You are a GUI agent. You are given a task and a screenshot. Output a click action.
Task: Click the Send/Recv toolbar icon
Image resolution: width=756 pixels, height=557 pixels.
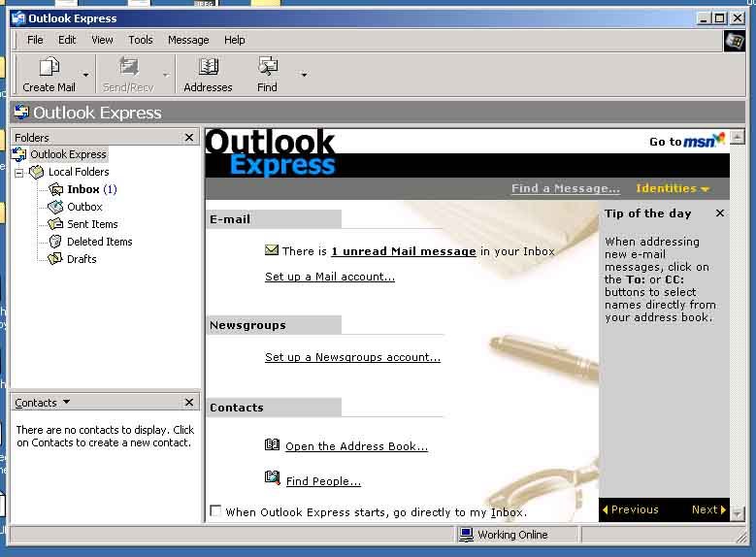[128, 67]
